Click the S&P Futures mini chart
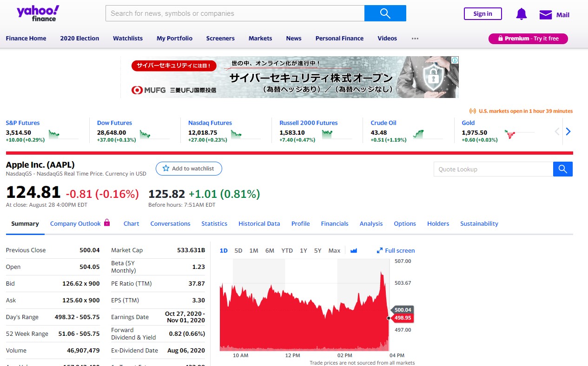Viewport: 588px width, 366px height. tap(63, 134)
